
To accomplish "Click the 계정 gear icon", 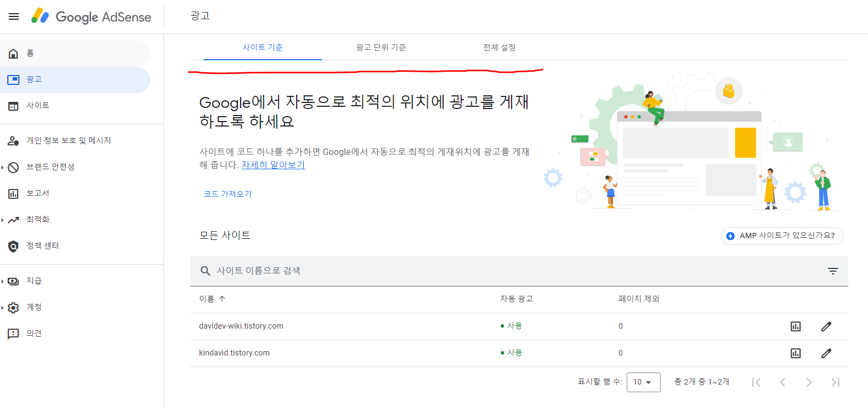I will [x=13, y=307].
